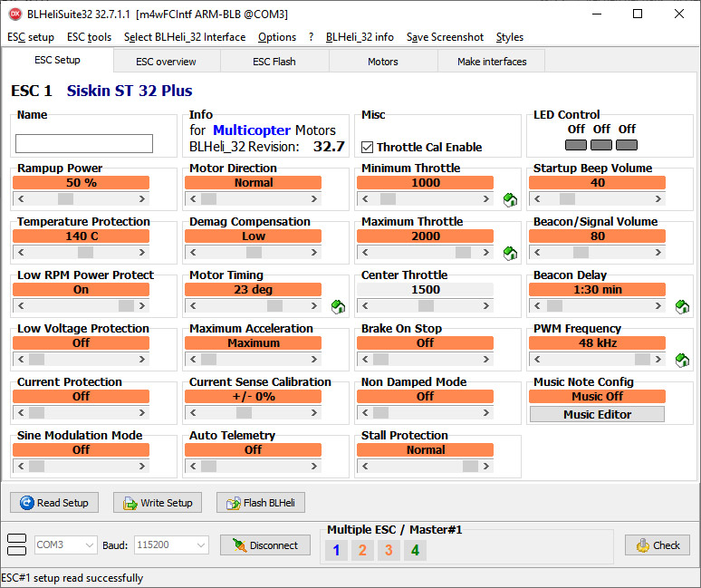This screenshot has width=701, height=588.
Task: Select ESC number 4
Action: tap(415, 550)
